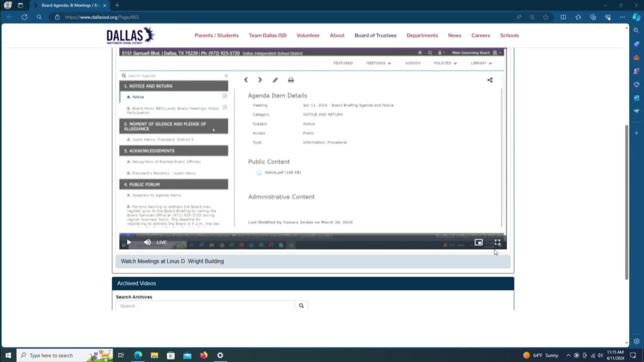Viewport: 644px width, 362px height.
Task: Open Firefox from the taskbar
Action: coord(204,355)
